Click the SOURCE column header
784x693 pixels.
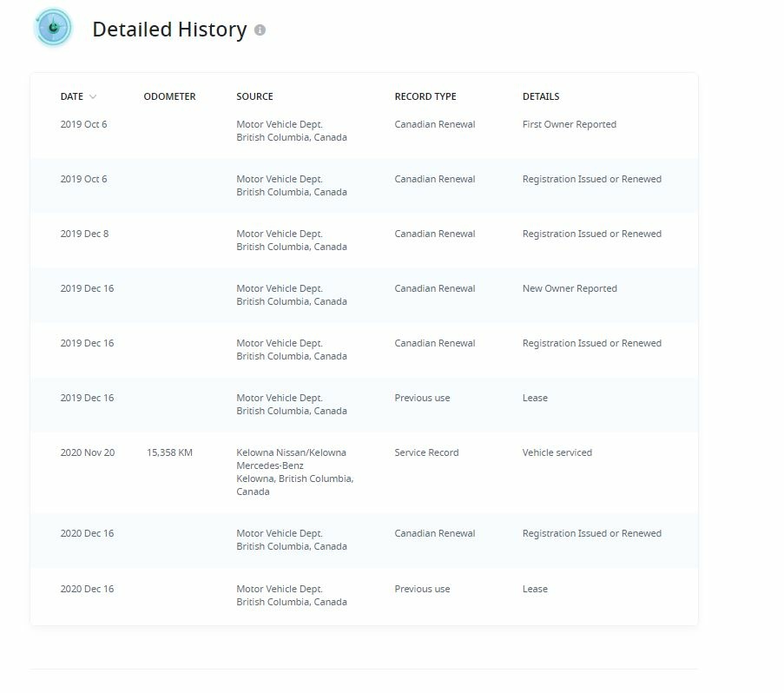point(254,96)
